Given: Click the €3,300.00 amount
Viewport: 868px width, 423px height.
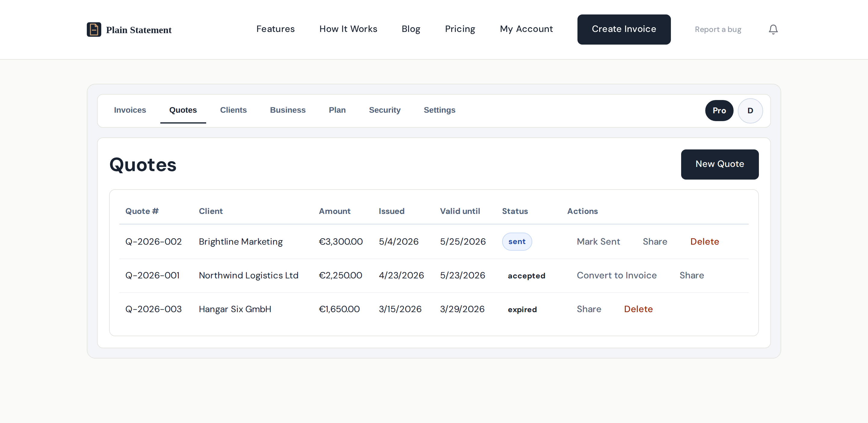Looking at the screenshot, I should (341, 241).
